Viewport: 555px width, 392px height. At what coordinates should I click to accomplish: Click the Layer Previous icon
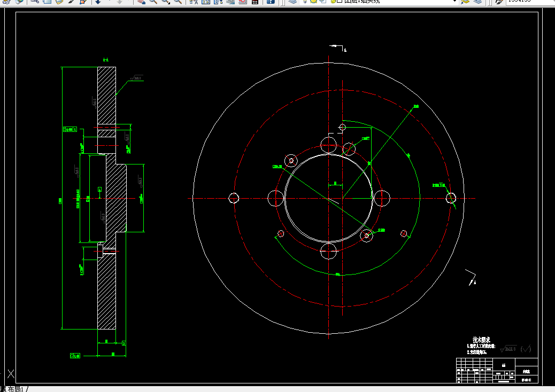click(477, 1)
